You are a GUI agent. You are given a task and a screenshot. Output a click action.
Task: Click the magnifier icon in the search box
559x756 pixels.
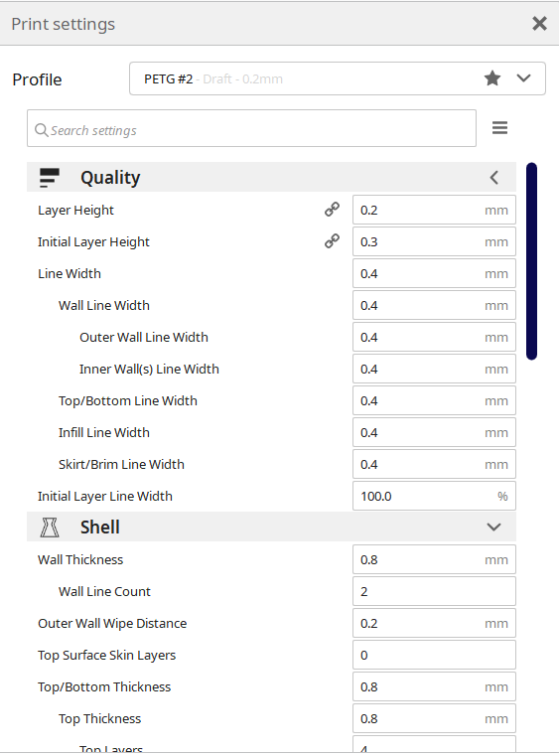pyautogui.click(x=42, y=130)
